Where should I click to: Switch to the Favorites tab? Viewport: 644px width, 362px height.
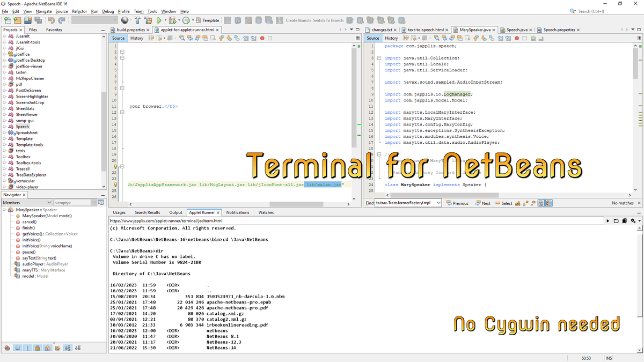click(x=54, y=29)
